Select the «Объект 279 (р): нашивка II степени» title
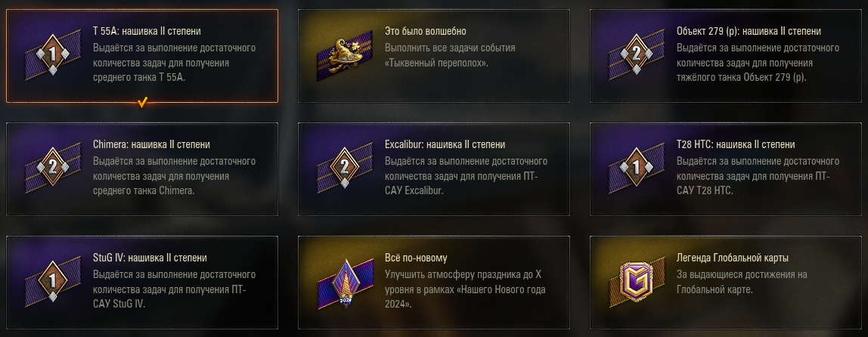 [749, 31]
